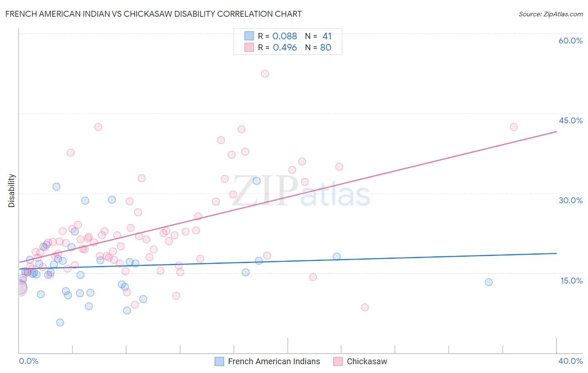Click the Disability y-axis label

[12, 191]
